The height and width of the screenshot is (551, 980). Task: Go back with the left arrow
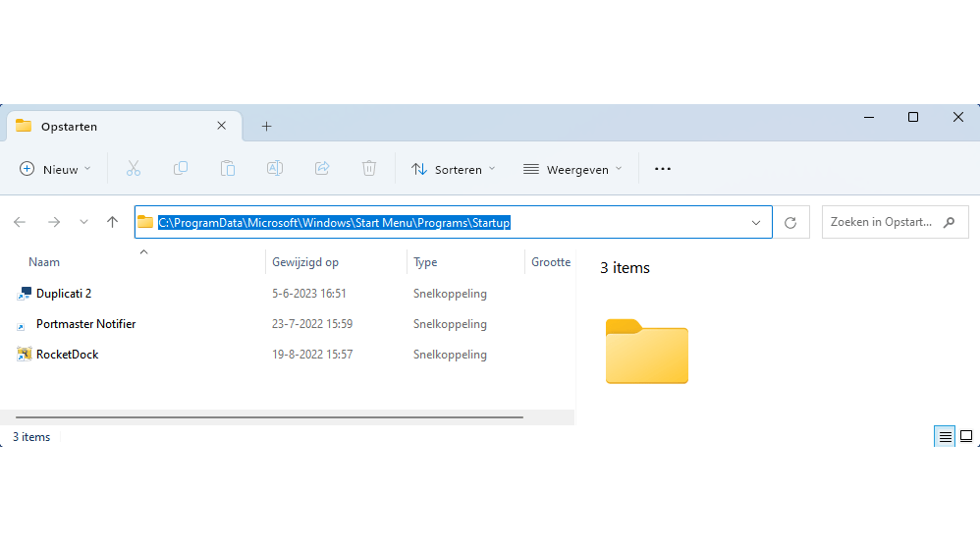[x=20, y=222]
